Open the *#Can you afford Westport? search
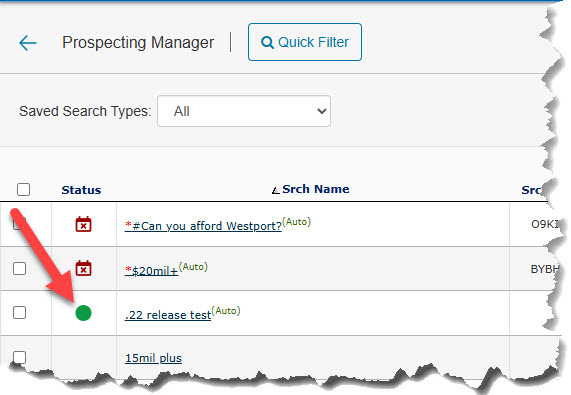 (x=203, y=226)
